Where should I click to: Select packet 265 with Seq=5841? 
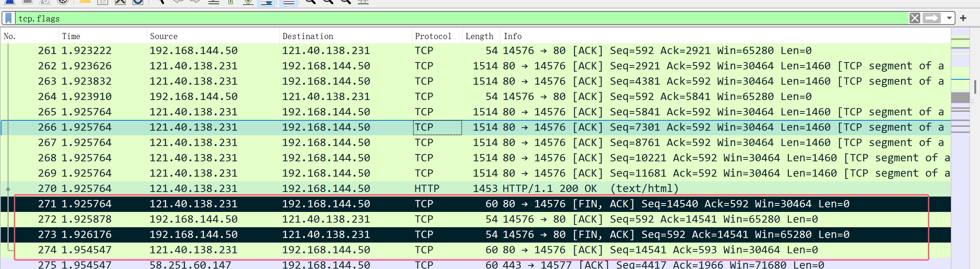click(x=475, y=112)
